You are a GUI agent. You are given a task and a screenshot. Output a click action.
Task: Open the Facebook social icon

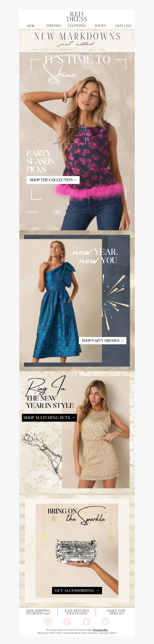click(86, 622)
